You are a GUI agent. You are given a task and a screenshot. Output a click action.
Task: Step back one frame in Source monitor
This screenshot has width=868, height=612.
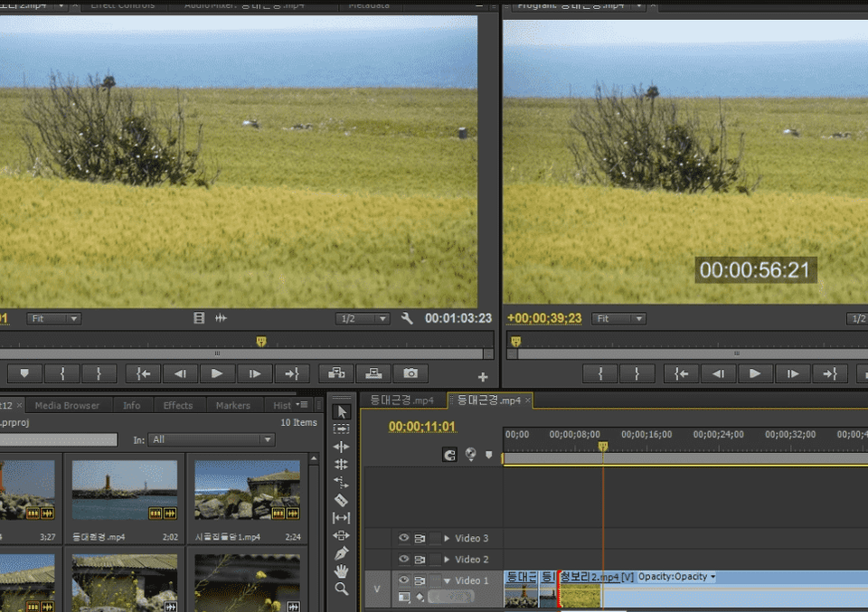pos(181,373)
